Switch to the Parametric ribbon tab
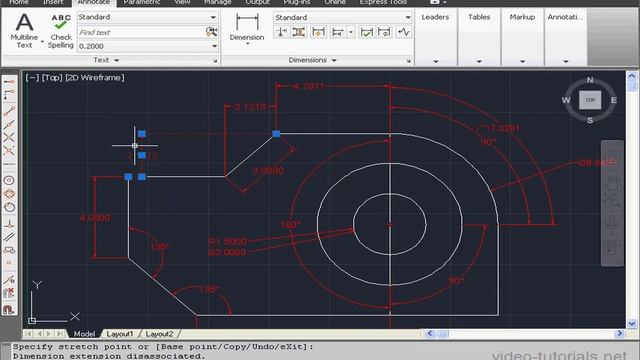The height and width of the screenshot is (360, 640). pyautogui.click(x=142, y=2)
